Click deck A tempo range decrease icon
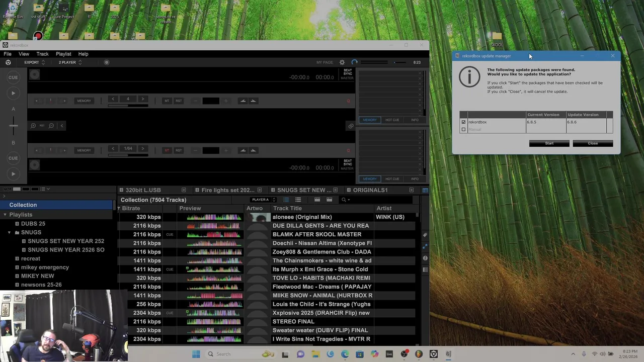Viewport: 644px width, 362px height. 196,101
